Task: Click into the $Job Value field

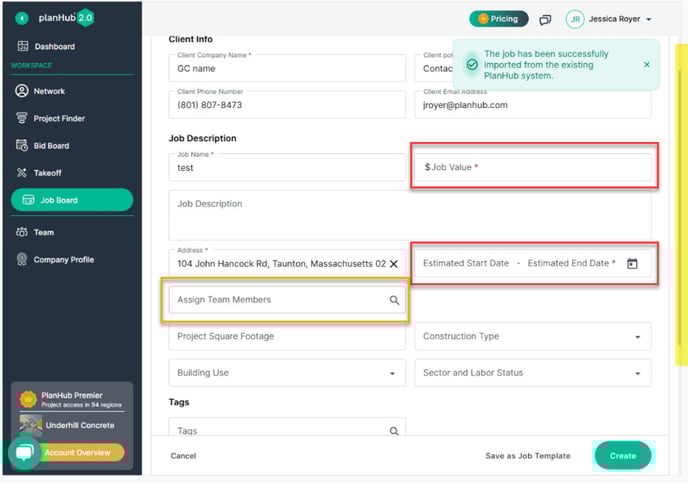Action: [x=533, y=168]
